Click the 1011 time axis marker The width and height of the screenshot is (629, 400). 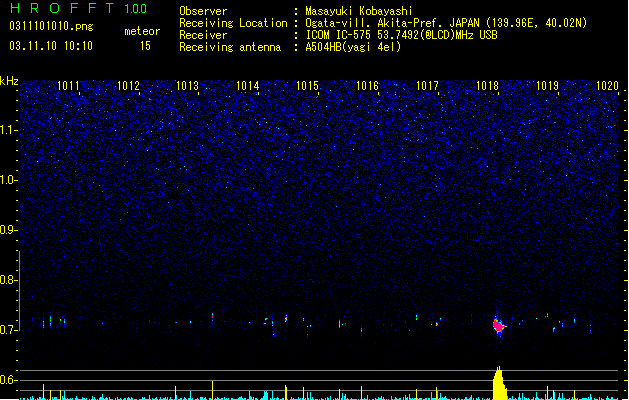[x=68, y=86]
